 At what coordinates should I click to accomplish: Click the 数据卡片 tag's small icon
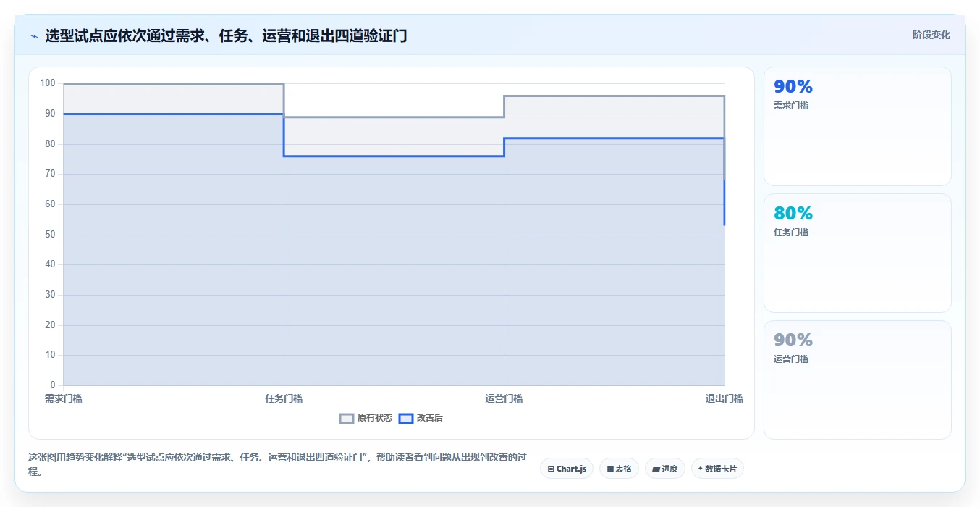click(701, 469)
